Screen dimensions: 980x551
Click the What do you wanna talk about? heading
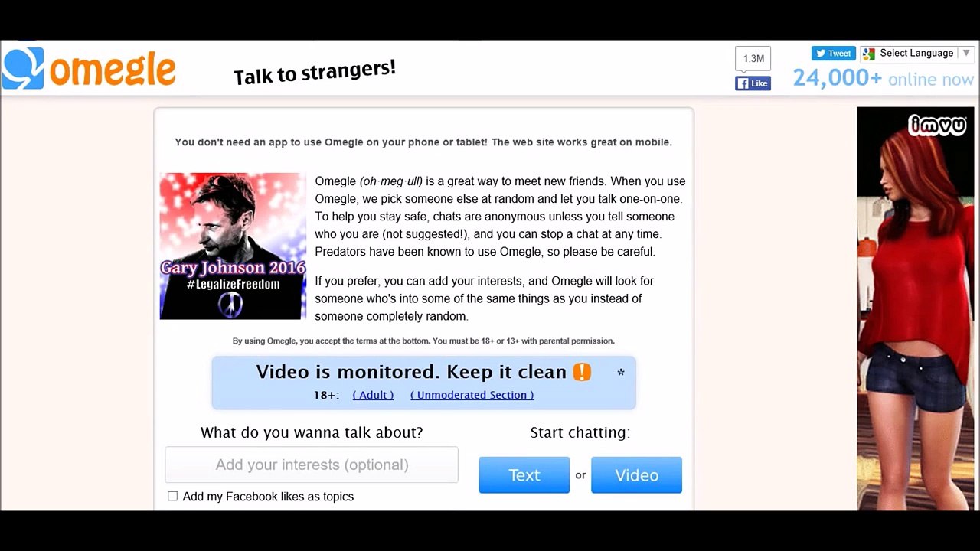(x=312, y=432)
